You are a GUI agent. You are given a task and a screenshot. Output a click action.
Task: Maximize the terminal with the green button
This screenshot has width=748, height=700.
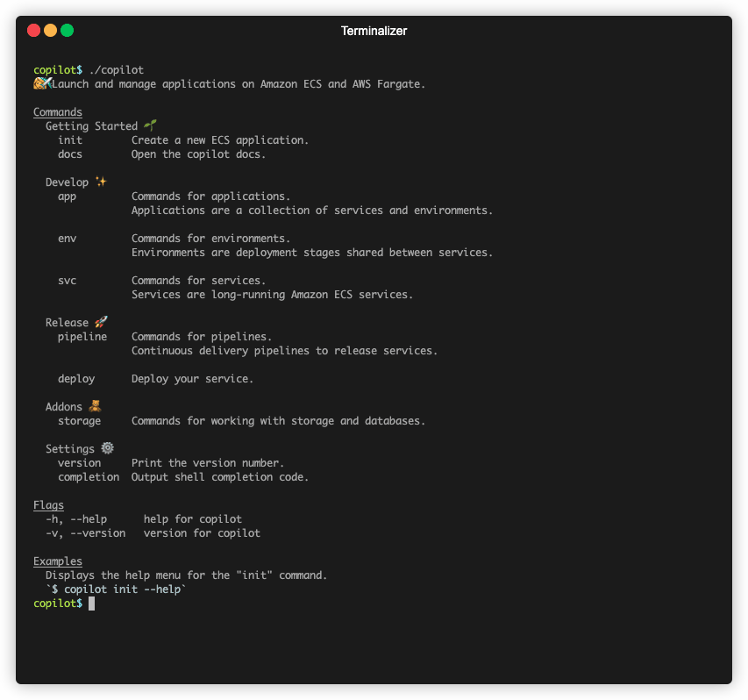click(x=67, y=31)
